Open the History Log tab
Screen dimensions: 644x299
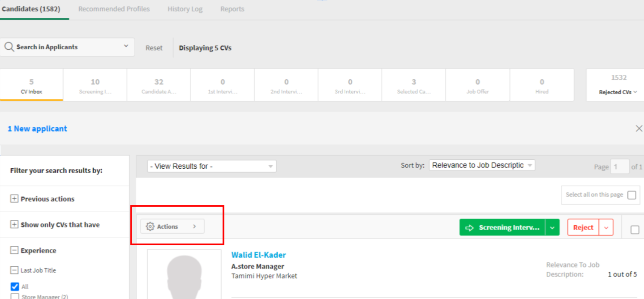coord(185,9)
